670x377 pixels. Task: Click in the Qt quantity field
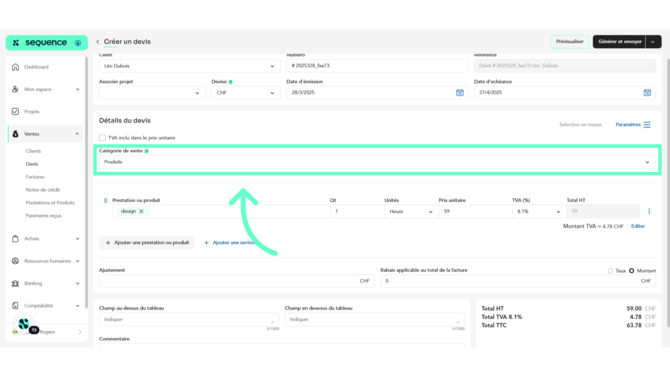pos(357,211)
